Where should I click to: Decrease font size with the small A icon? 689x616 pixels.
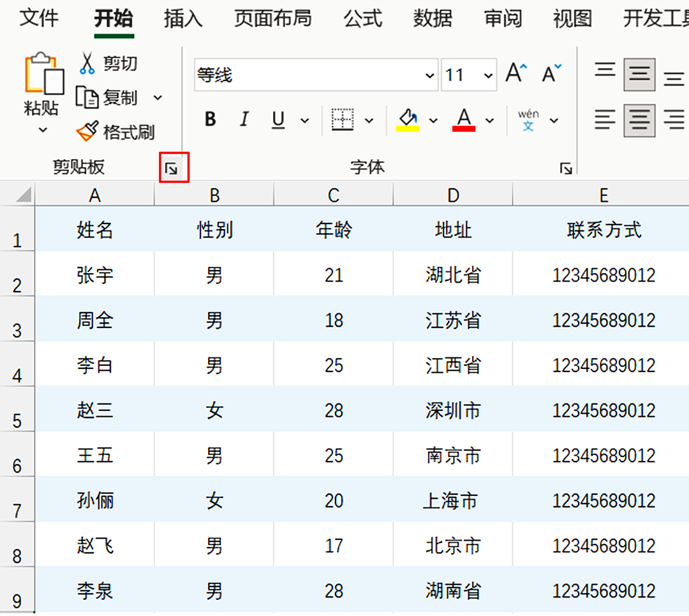549,72
